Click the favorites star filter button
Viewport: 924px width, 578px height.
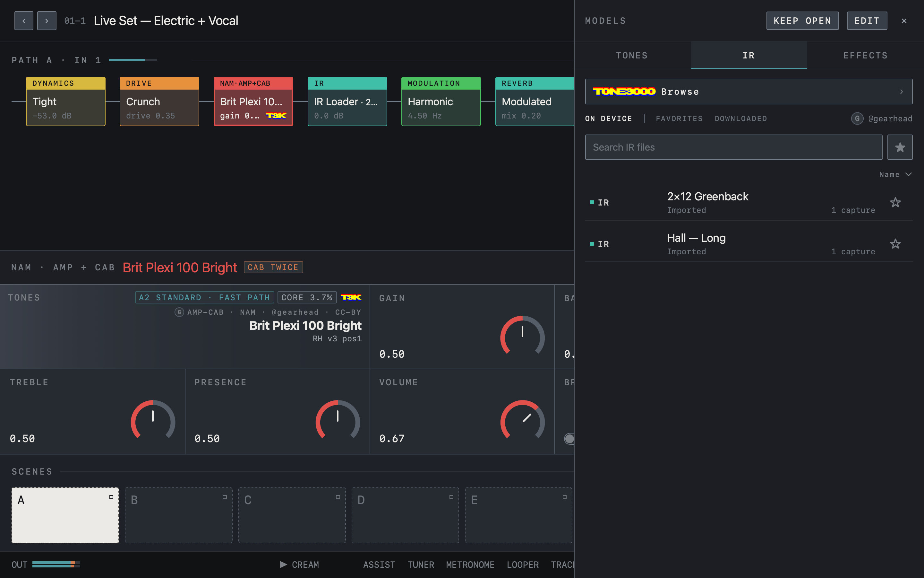click(x=900, y=147)
